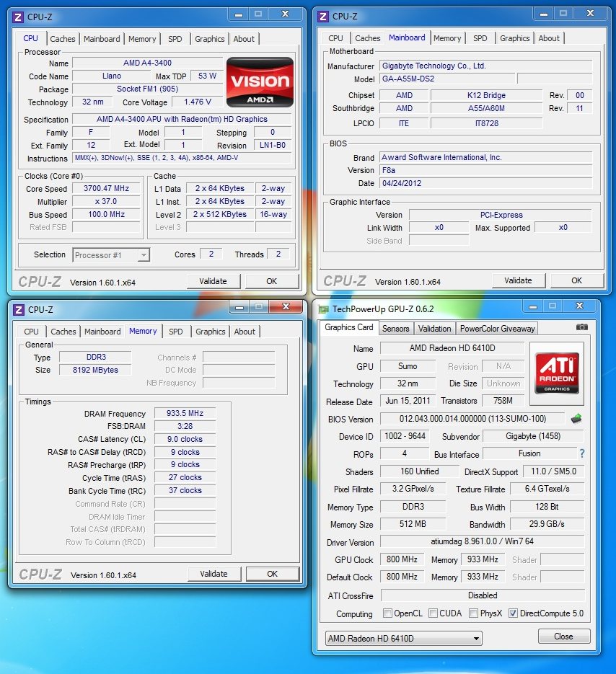Click the AMD Vision logo in CPU-Z

coord(260,83)
